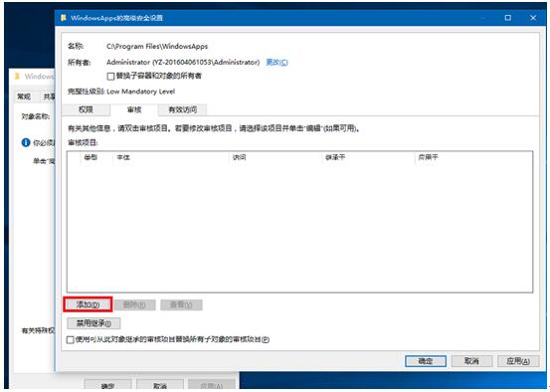Maximize the advanced security settings dialog

point(507,18)
